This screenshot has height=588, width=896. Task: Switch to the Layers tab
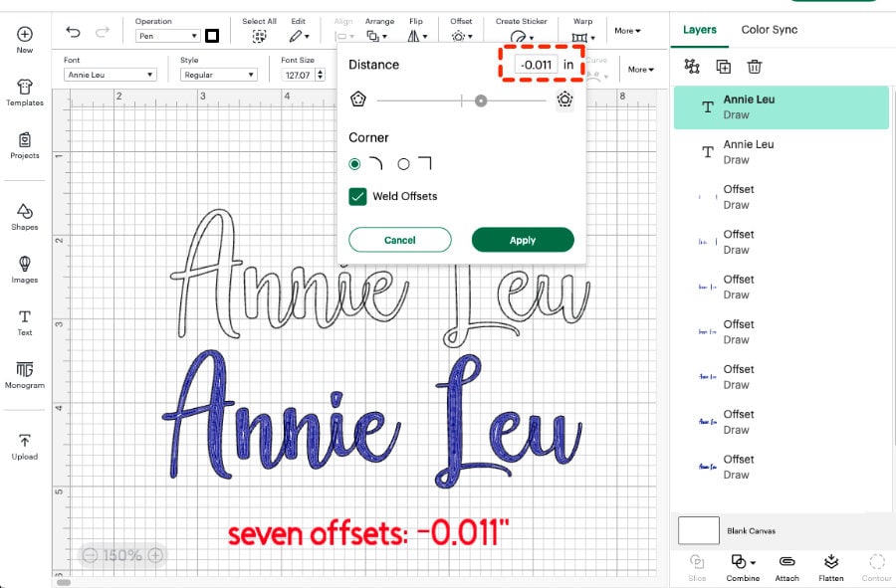(x=700, y=30)
